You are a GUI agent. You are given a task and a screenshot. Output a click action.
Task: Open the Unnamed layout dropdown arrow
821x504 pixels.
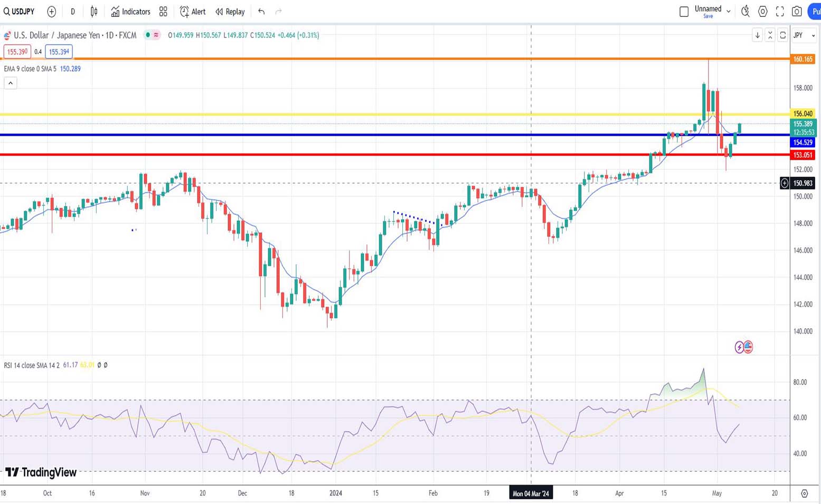click(x=729, y=11)
